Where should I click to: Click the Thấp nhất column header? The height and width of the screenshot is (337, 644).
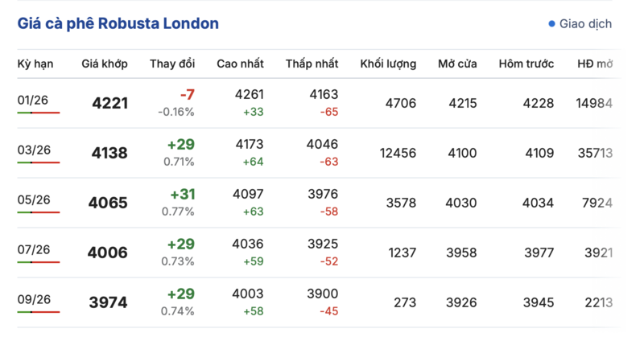[x=312, y=64]
